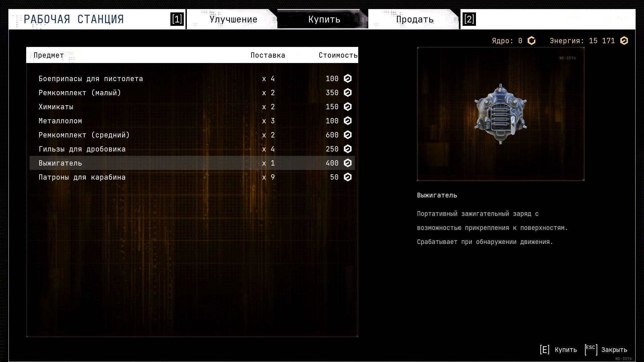Click energy icon beside carbine ammo price
This screenshot has width=644, height=362.
tap(348, 177)
